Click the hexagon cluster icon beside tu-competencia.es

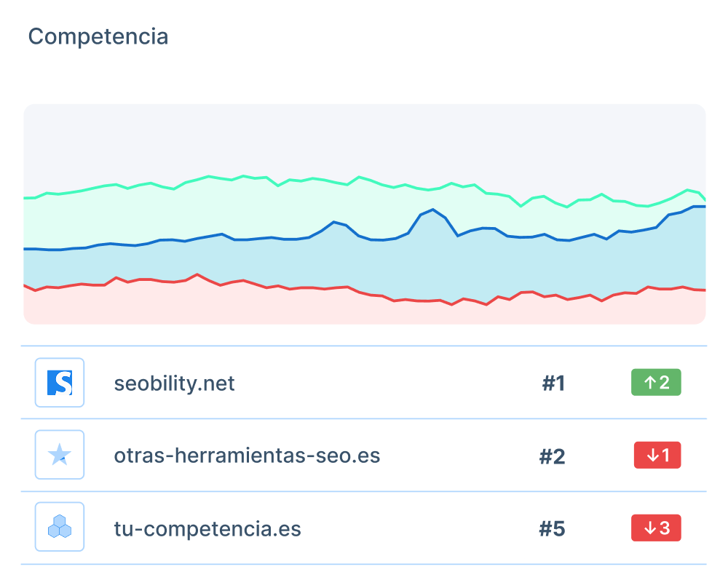[x=60, y=528]
